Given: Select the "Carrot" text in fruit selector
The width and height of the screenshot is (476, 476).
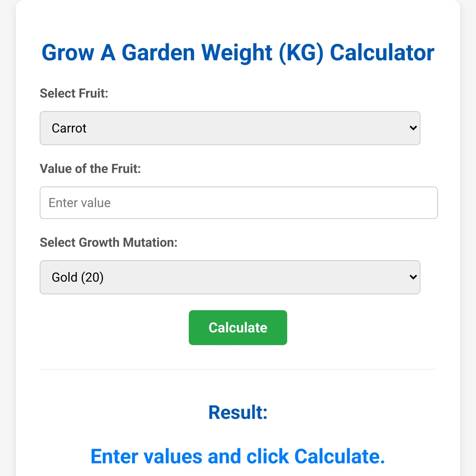Looking at the screenshot, I should [69, 128].
